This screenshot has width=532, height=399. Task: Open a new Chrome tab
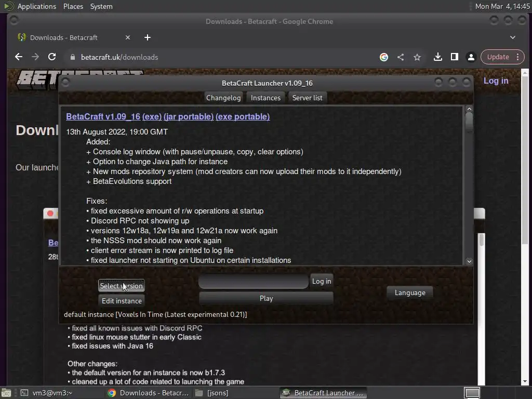pos(147,37)
